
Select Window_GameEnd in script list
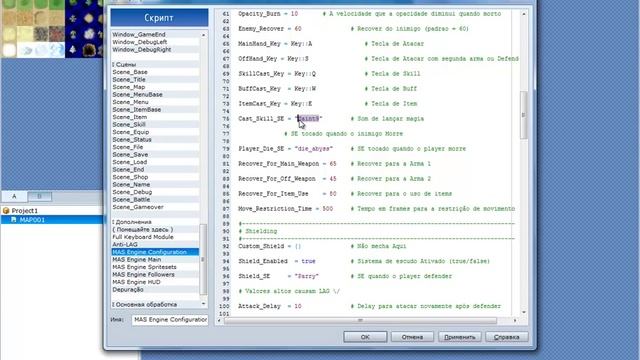156,34
